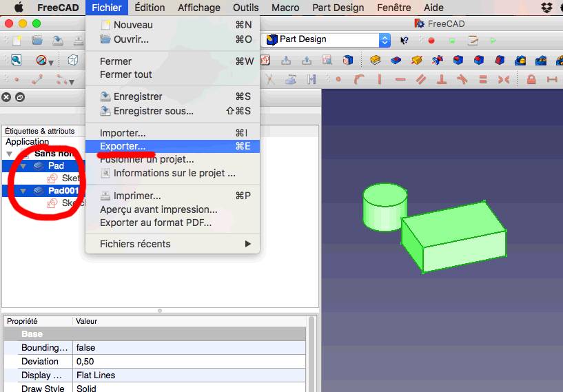Click Enregistrer sous... menu entry
Image resolution: width=563 pixels, height=392 pixels.
153,111
